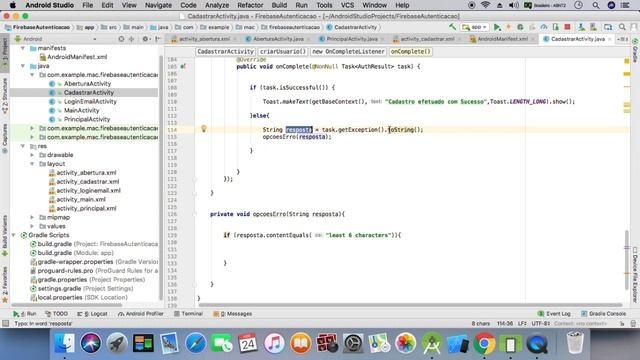Toggle tool window buttons icon in status bar corner
Screen dimensions: 640x360
pyautogui.click(x=5, y=323)
